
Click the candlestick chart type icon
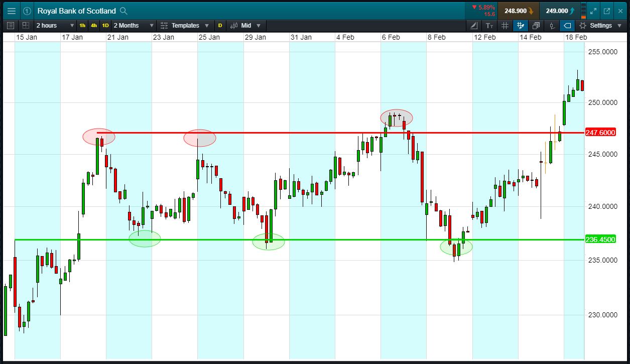(x=234, y=26)
